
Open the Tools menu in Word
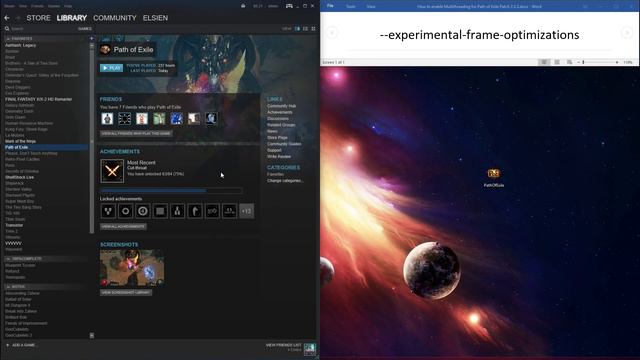[x=351, y=7]
